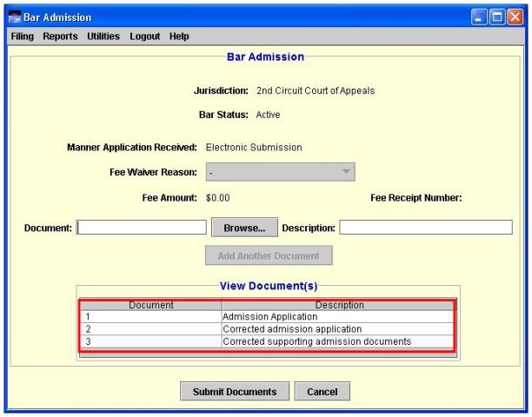Click the Description column header
Image resolution: width=532 pixels, height=417 pixels.
coord(339,305)
